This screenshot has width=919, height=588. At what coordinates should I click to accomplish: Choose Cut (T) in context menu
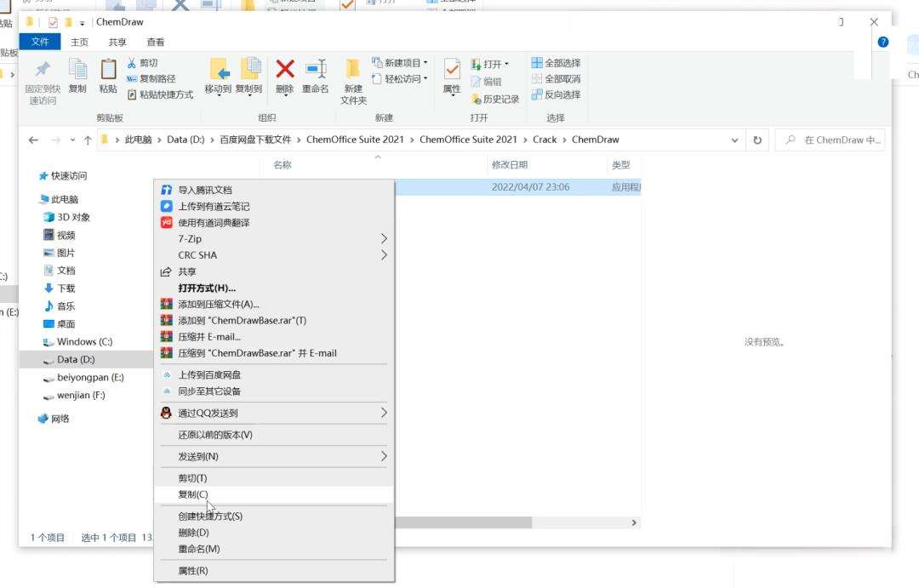pos(273,477)
